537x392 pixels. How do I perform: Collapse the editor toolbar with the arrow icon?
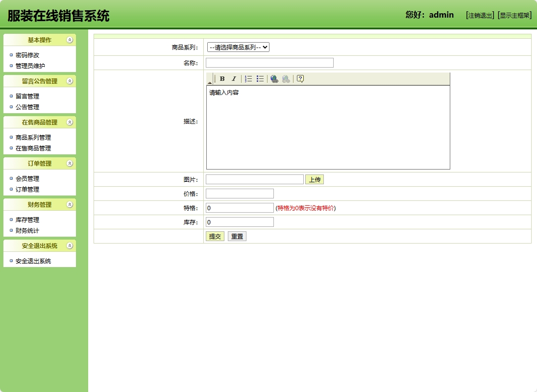point(209,82)
